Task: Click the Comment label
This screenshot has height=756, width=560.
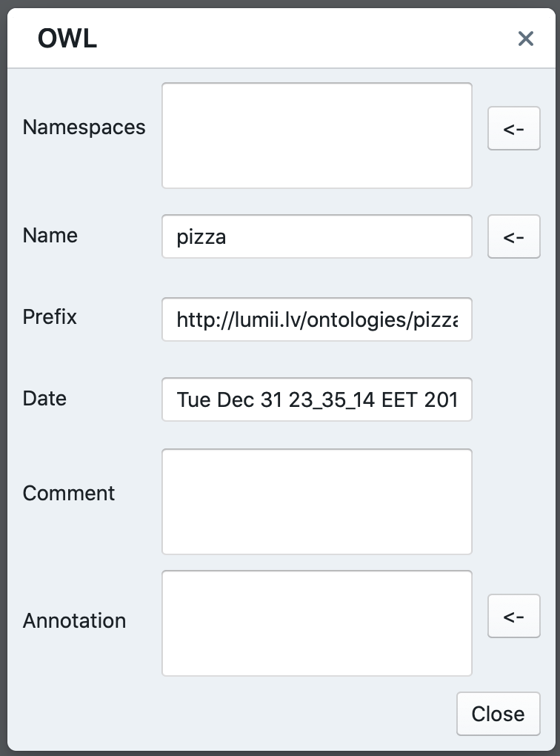Action: 68,493
